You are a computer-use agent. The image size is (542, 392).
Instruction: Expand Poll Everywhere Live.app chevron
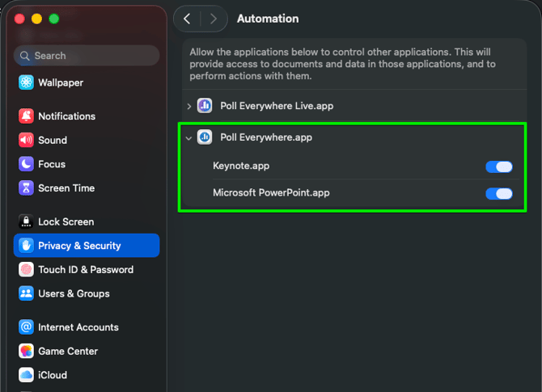tap(188, 107)
